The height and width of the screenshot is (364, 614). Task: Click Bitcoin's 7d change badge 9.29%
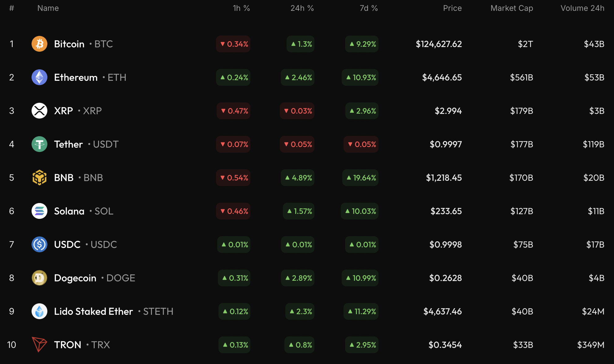(x=362, y=44)
